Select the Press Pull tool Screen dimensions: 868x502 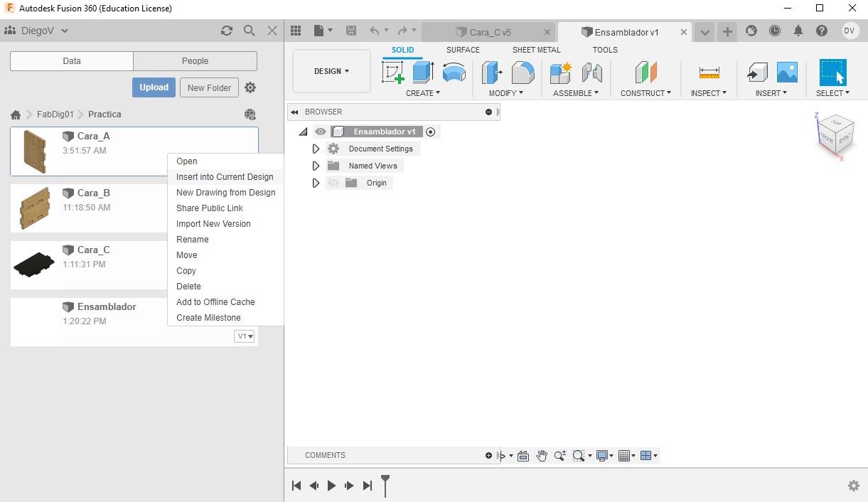tap(492, 73)
